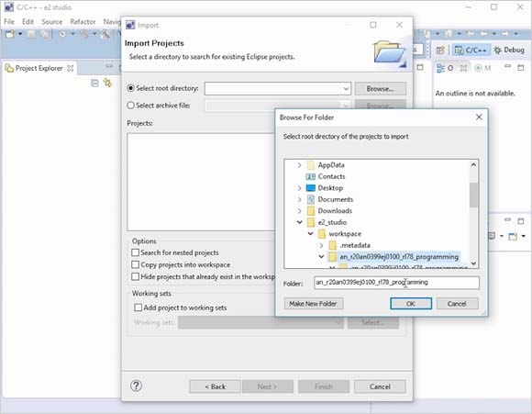532x414 pixels.
Task: Open the root directory dropdown
Action: [346, 89]
